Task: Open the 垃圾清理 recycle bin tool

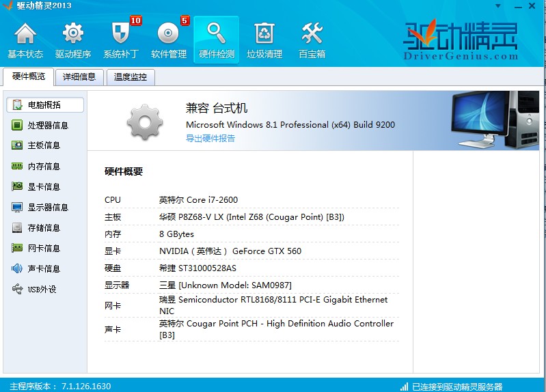Action: [x=264, y=40]
